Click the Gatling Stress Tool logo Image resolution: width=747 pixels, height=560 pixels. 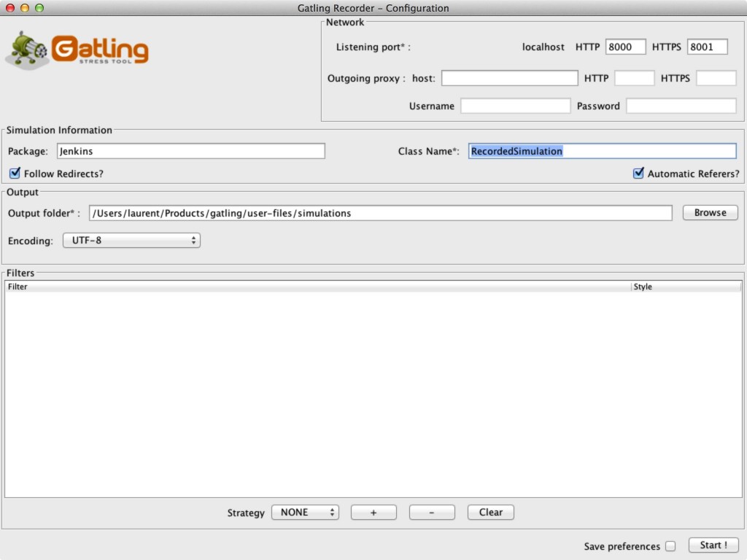pos(77,50)
